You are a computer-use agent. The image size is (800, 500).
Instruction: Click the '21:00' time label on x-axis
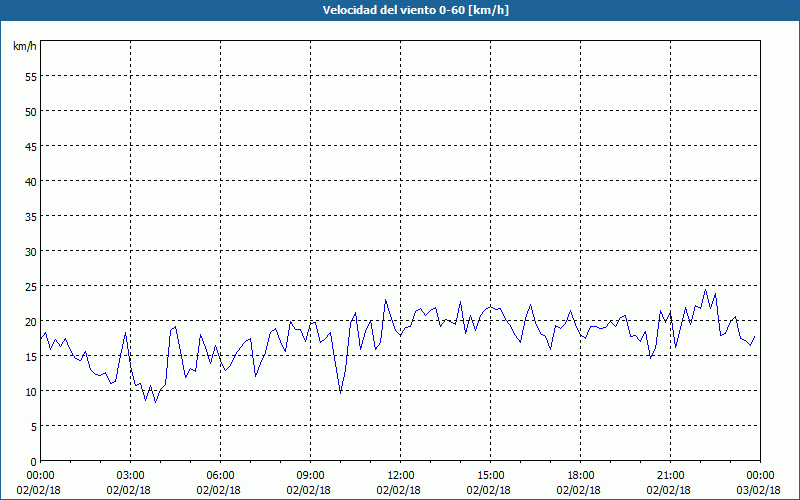pyautogui.click(x=670, y=476)
